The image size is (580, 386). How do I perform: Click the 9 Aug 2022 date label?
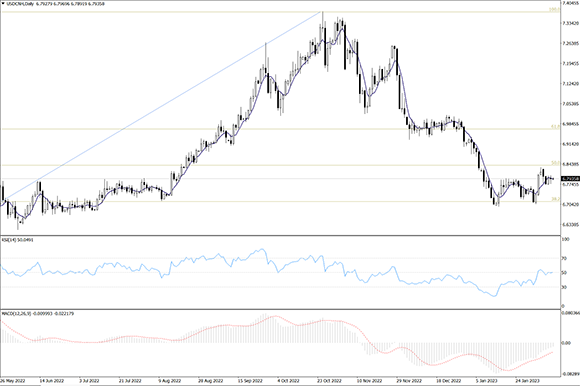(169, 380)
